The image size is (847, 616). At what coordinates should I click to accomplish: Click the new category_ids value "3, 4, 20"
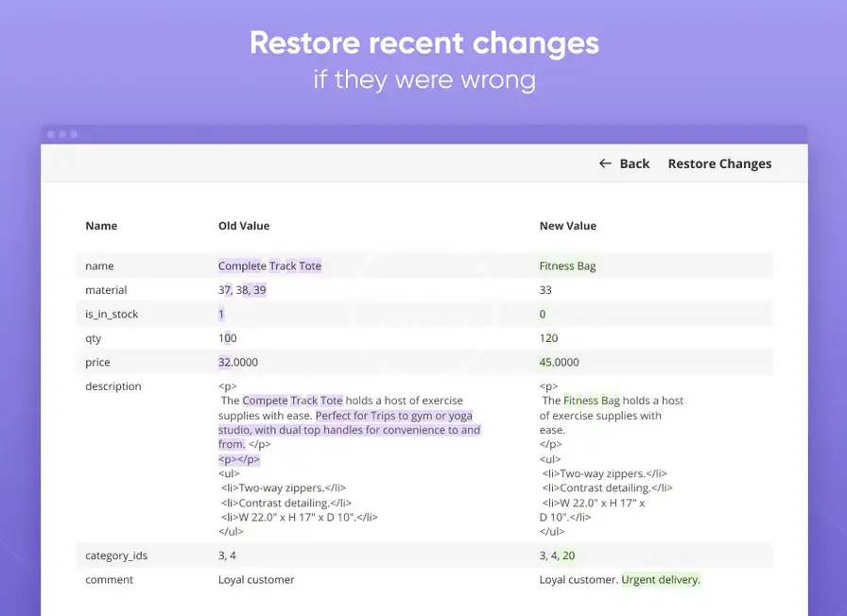click(557, 556)
